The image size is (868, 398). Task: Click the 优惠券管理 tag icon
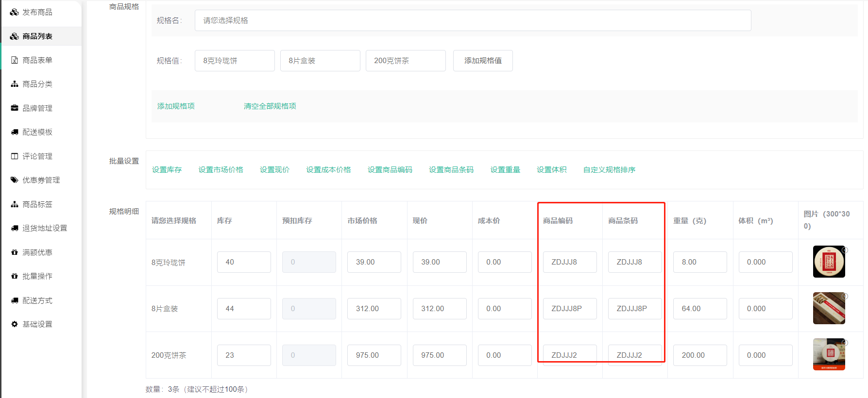point(15,180)
